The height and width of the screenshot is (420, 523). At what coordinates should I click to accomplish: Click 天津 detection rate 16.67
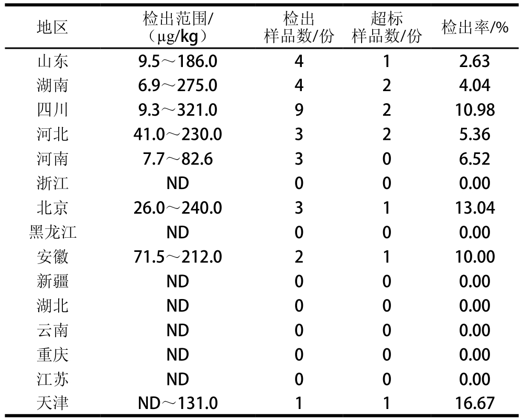[475, 404]
